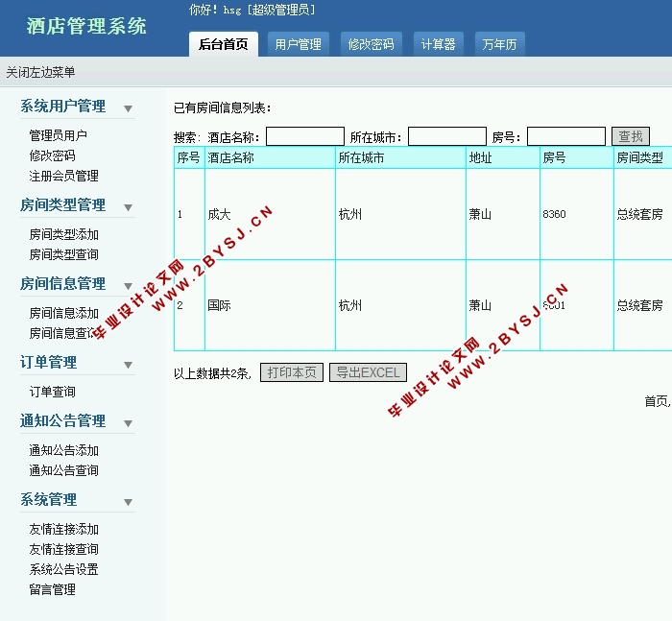Click the 酒店管理系统 logo title
Screen dimensions: 672x621
coord(86,26)
